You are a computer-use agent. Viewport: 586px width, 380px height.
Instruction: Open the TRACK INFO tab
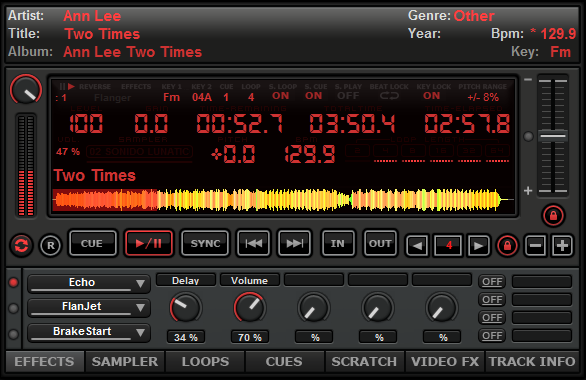click(532, 361)
